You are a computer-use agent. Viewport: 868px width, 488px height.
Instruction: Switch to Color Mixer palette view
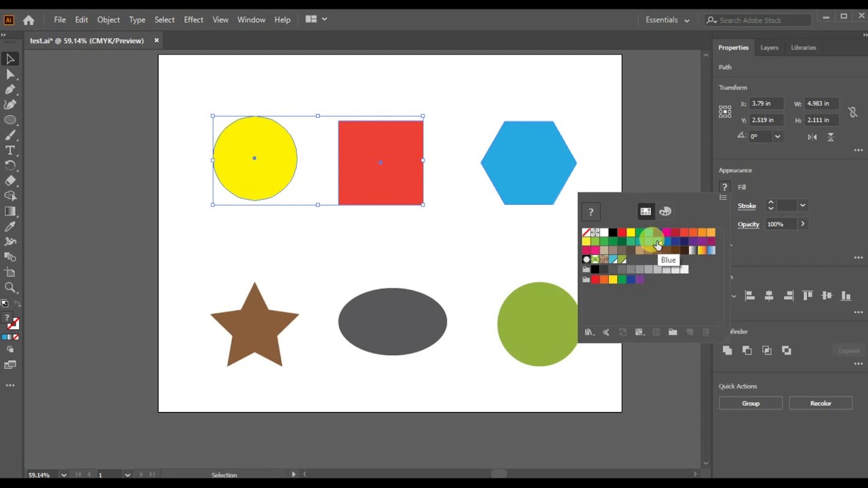pyautogui.click(x=665, y=211)
